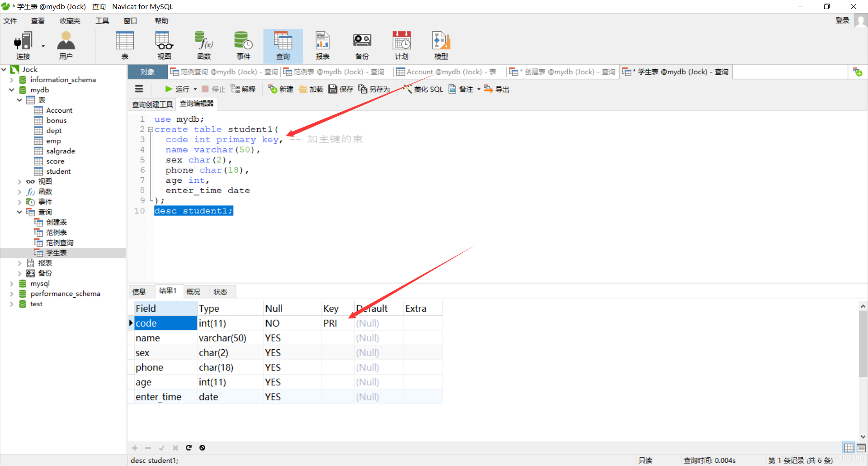The height and width of the screenshot is (466, 868).
Task: Open the 备注 dropdown arrow
Action: [479, 89]
